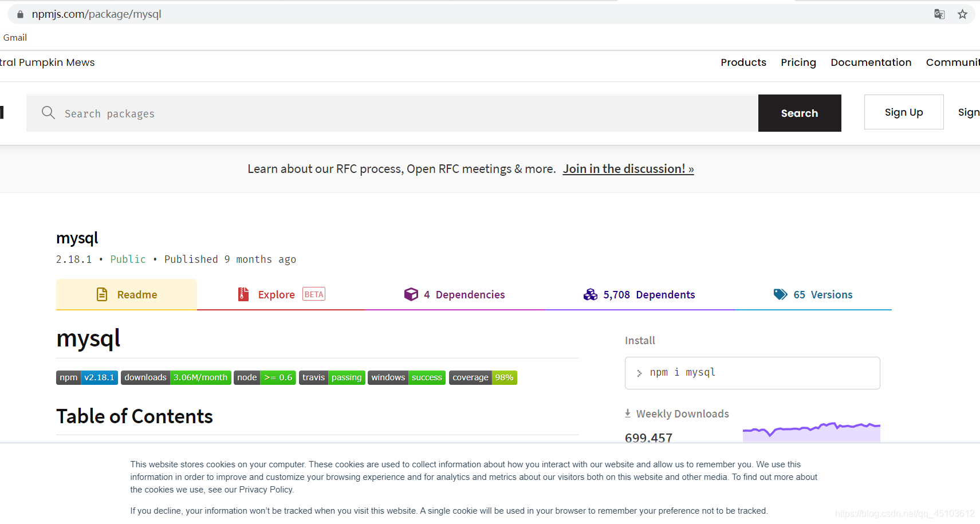Click the Weekly Downloads label
This screenshot has width=980, height=524.
pyautogui.click(x=683, y=413)
